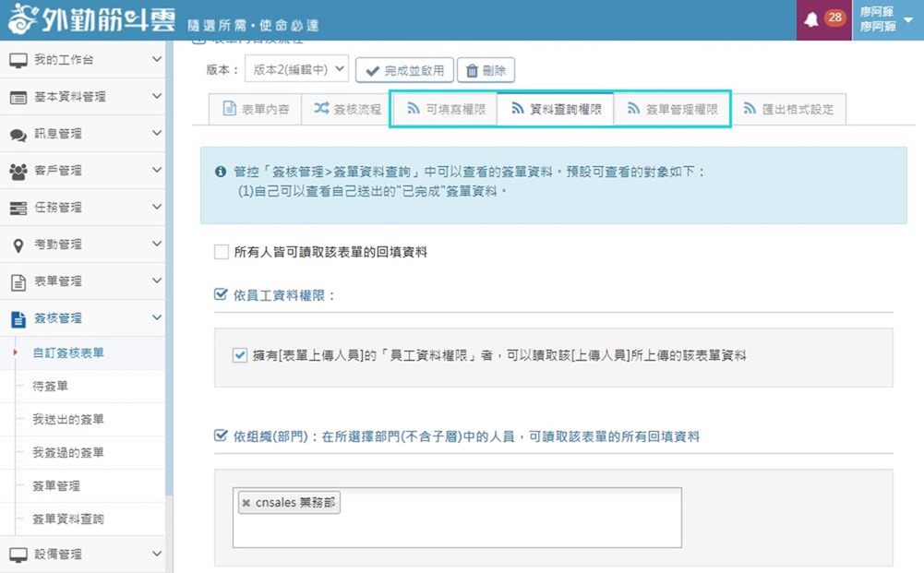
Task: Toggle the 依組織(部門) checkbox
Action: [221, 436]
